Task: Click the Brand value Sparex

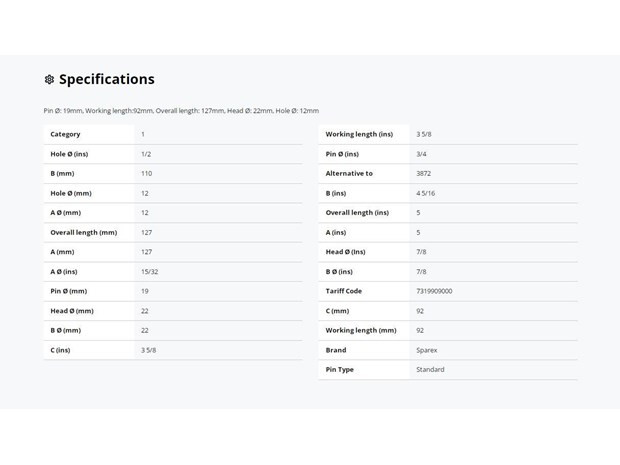Action: pyautogui.click(x=427, y=350)
